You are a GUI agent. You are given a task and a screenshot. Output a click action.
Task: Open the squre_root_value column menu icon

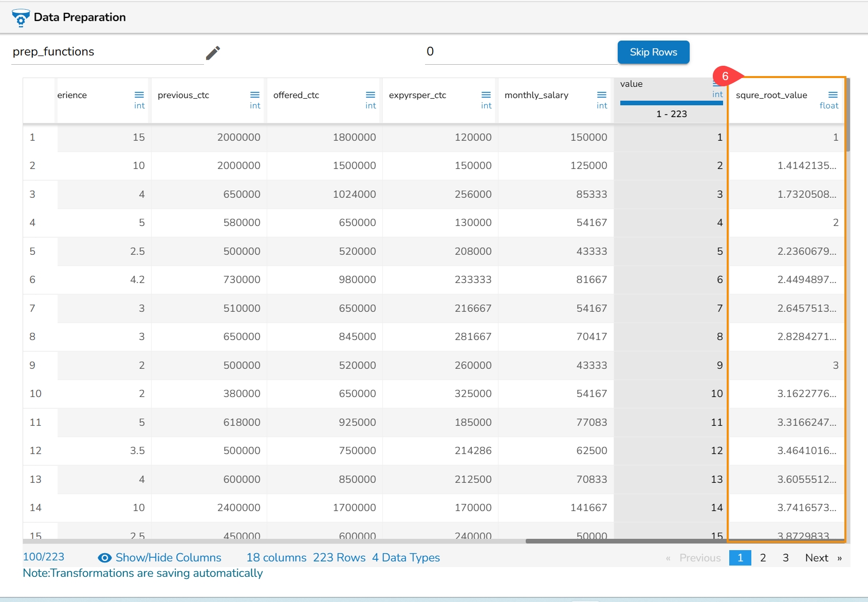pos(833,95)
